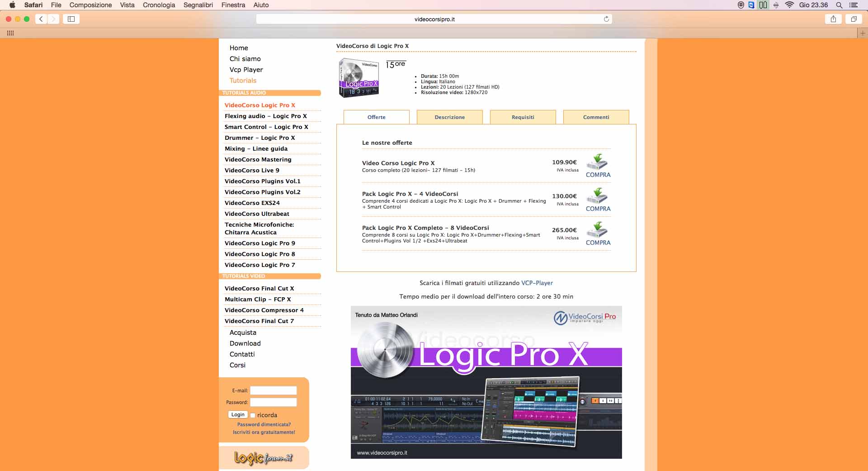The width and height of the screenshot is (868, 471).
Task: Reload the page using the address bar icon
Action: [x=606, y=19]
